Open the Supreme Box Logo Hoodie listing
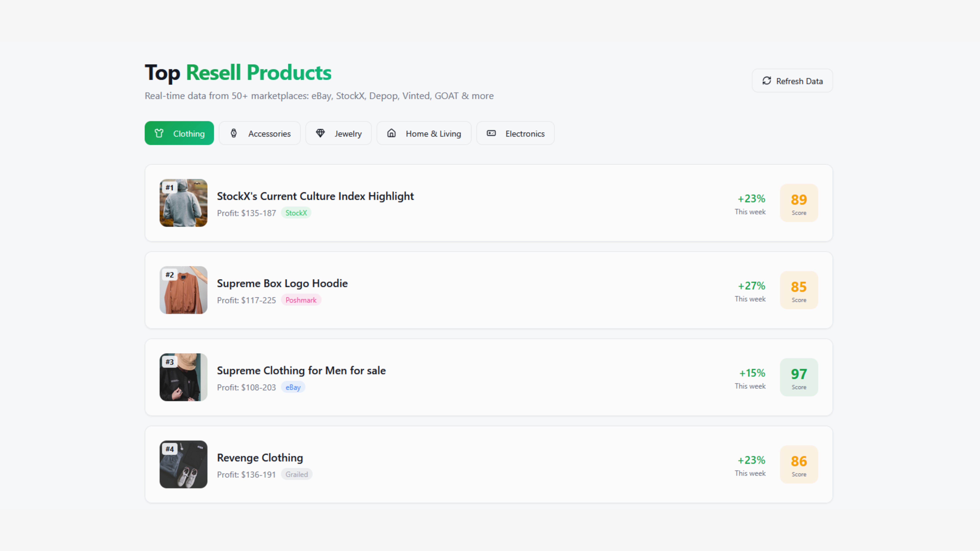The image size is (980, 551). point(282,283)
